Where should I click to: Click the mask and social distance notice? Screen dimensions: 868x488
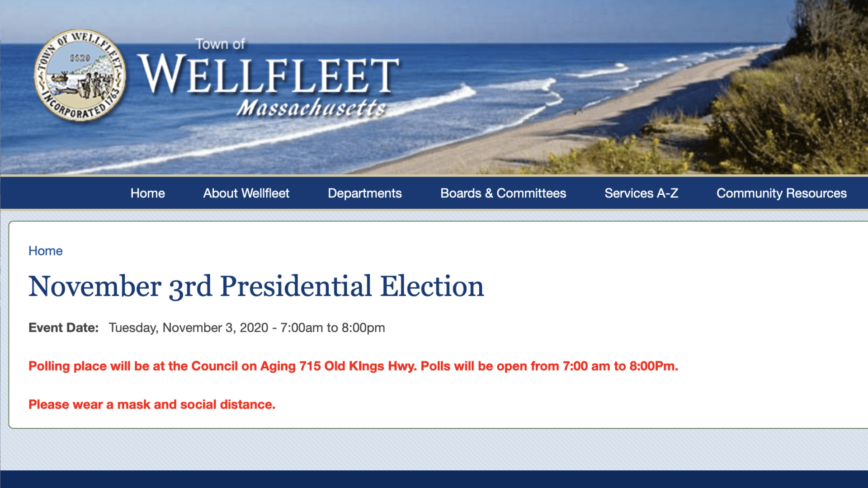pyautogui.click(x=152, y=404)
